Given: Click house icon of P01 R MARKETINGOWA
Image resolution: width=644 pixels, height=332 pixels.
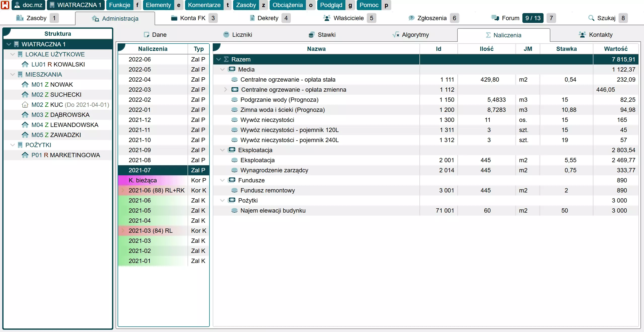Looking at the screenshot, I should (25, 155).
